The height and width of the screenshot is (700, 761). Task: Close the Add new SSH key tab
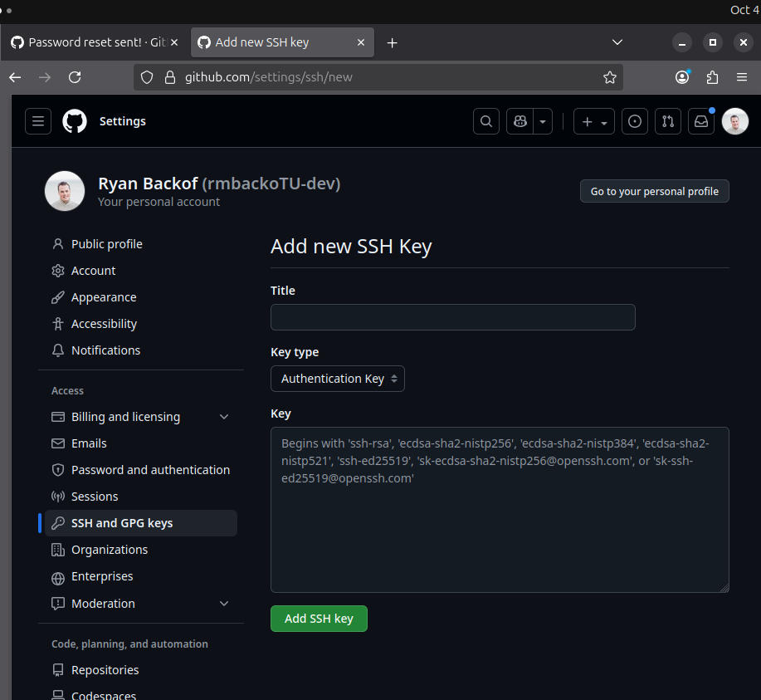361,42
